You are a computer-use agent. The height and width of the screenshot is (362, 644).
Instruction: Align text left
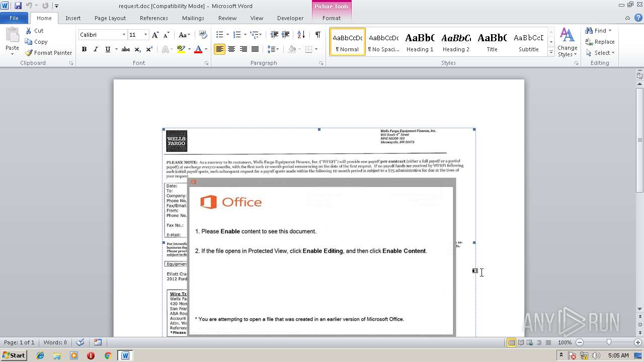(219, 49)
